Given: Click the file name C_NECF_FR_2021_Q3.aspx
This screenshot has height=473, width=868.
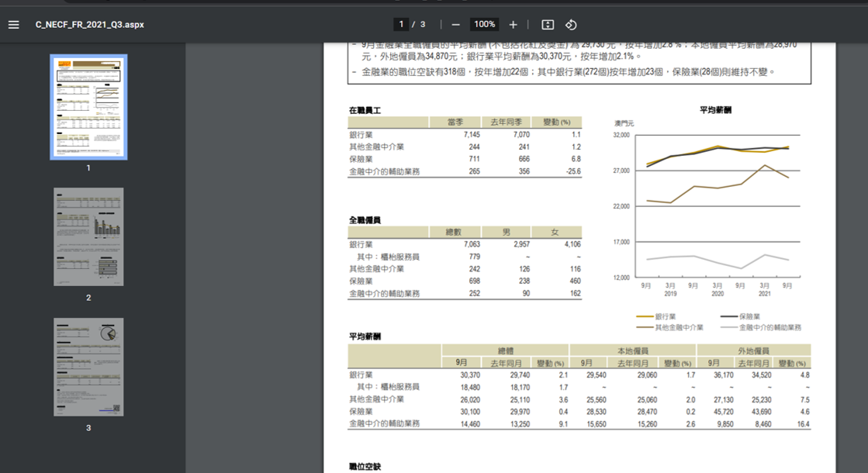Looking at the screenshot, I should 90,24.
